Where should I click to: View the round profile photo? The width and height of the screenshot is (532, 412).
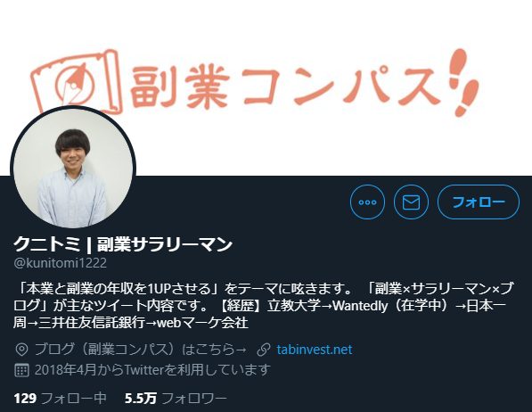(73, 168)
